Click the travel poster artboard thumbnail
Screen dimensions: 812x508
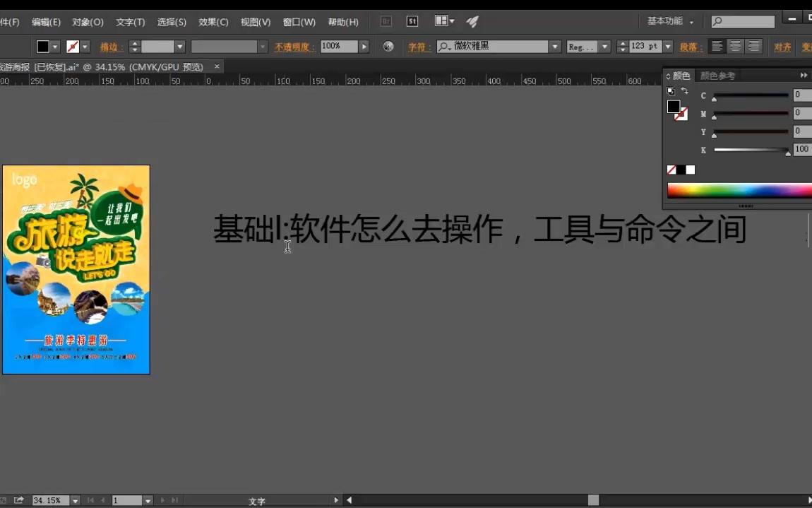[76, 268]
